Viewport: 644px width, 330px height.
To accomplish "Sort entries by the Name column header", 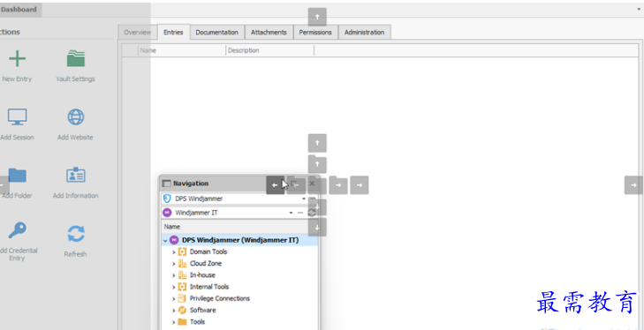I will (181, 50).
